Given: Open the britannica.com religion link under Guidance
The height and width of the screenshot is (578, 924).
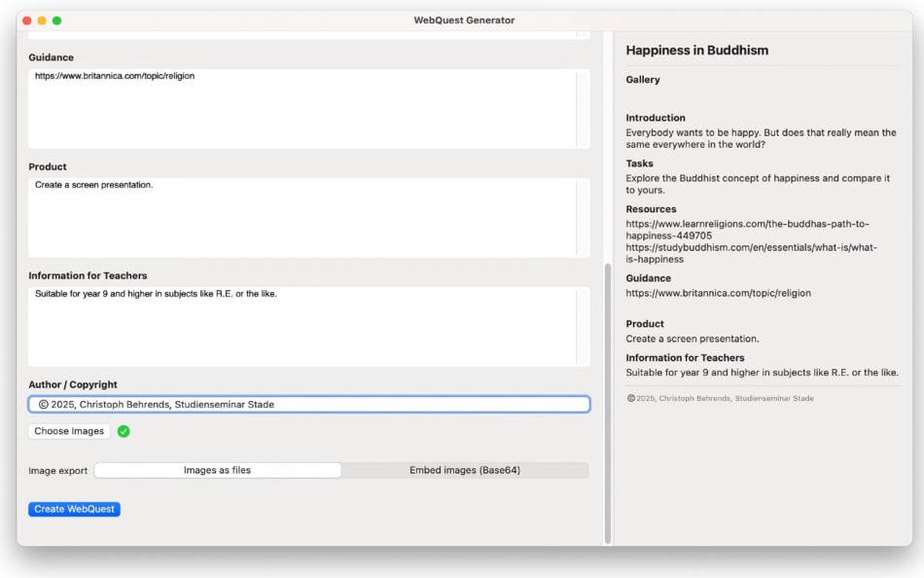Looking at the screenshot, I should pos(718,292).
